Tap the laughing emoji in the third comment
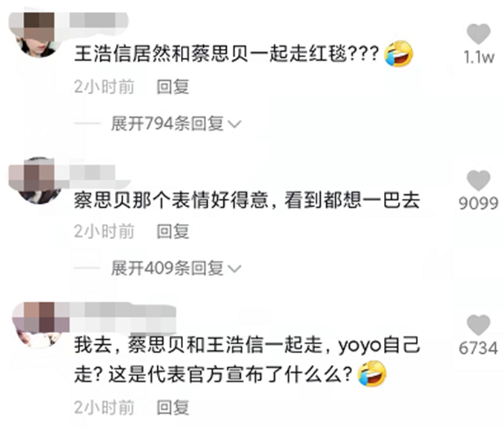The width and height of the screenshot is (504, 428). (x=372, y=373)
